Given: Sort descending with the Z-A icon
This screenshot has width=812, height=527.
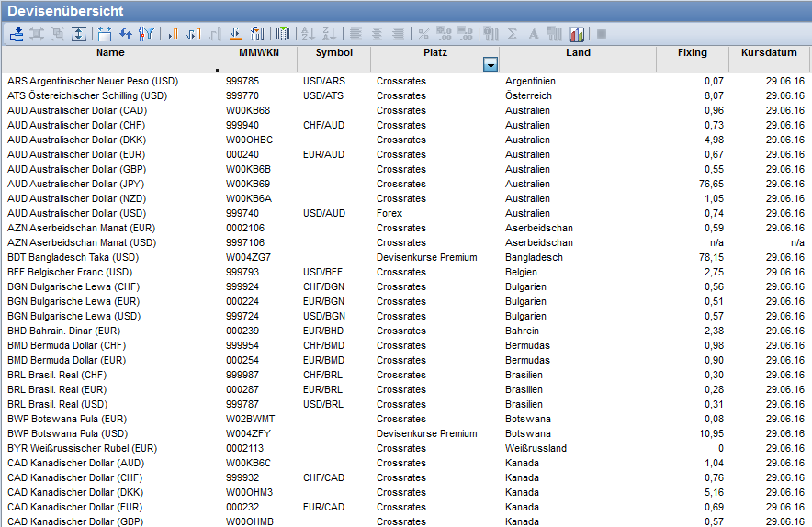Looking at the screenshot, I should click(328, 34).
